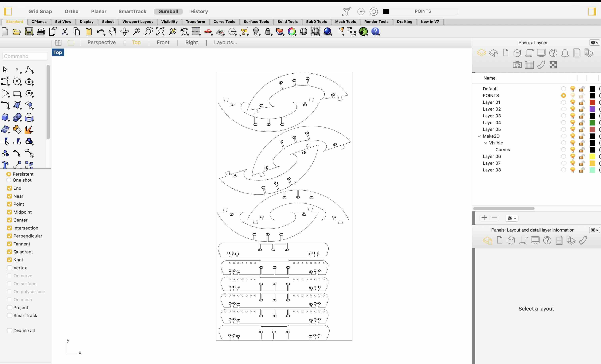601x364 pixels.
Task: Click the Zoom Extents magnifier icon
Action: click(160, 32)
